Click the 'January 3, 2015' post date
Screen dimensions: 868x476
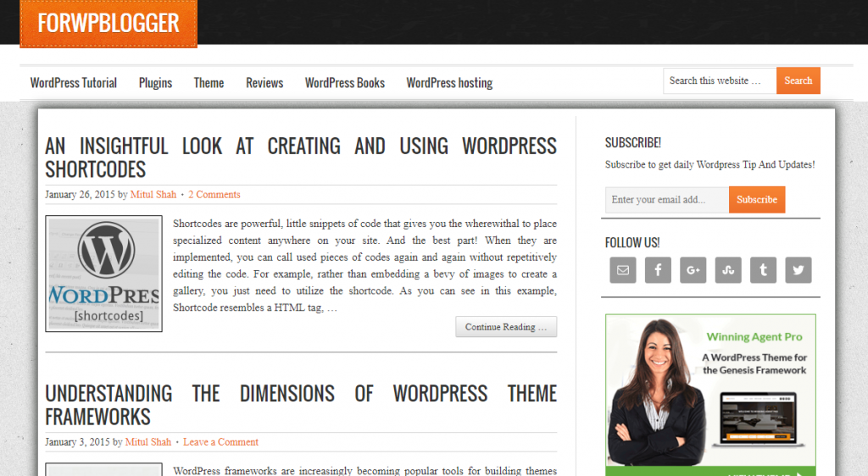(77, 442)
